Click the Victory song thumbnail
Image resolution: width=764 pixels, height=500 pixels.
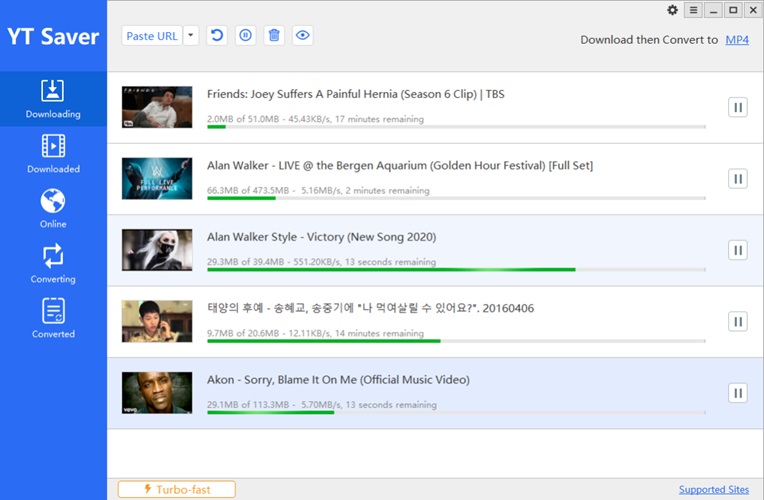click(x=157, y=250)
